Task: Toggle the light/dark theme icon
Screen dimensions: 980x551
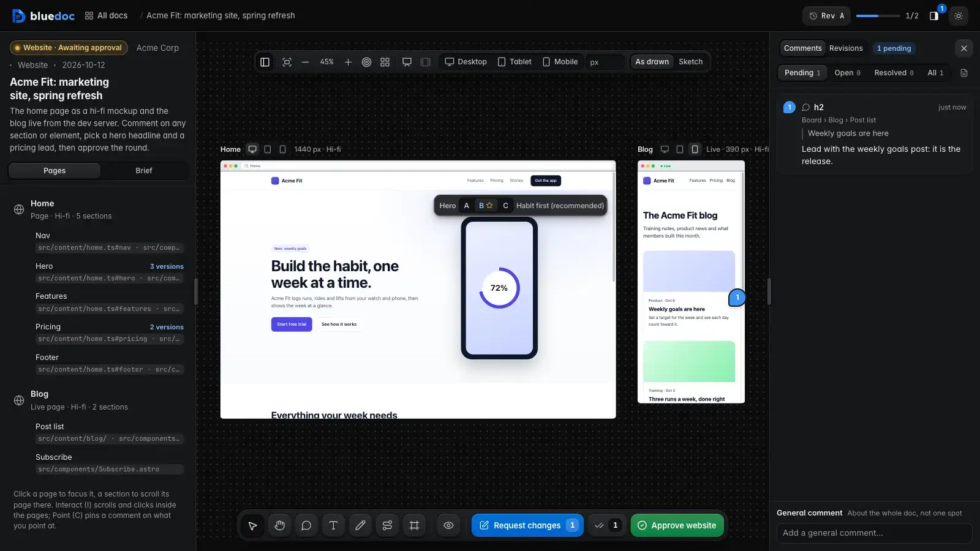Action: point(959,16)
